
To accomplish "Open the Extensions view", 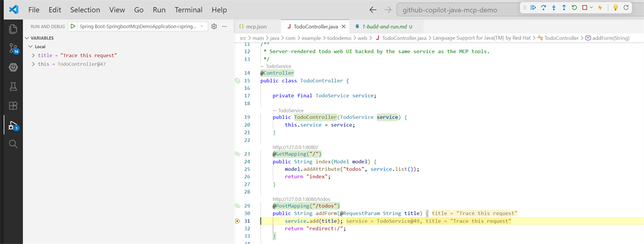I will pyautogui.click(x=13, y=106).
